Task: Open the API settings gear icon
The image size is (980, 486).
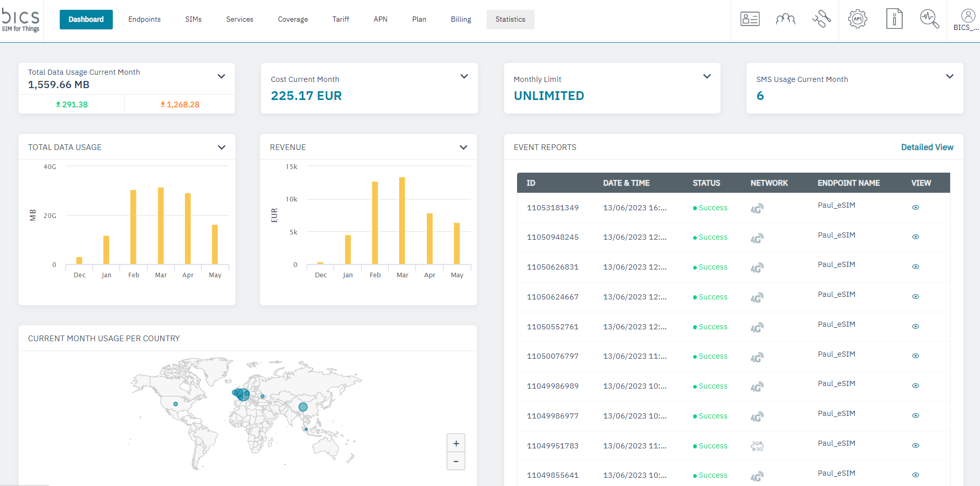Action: coord(857,19)
